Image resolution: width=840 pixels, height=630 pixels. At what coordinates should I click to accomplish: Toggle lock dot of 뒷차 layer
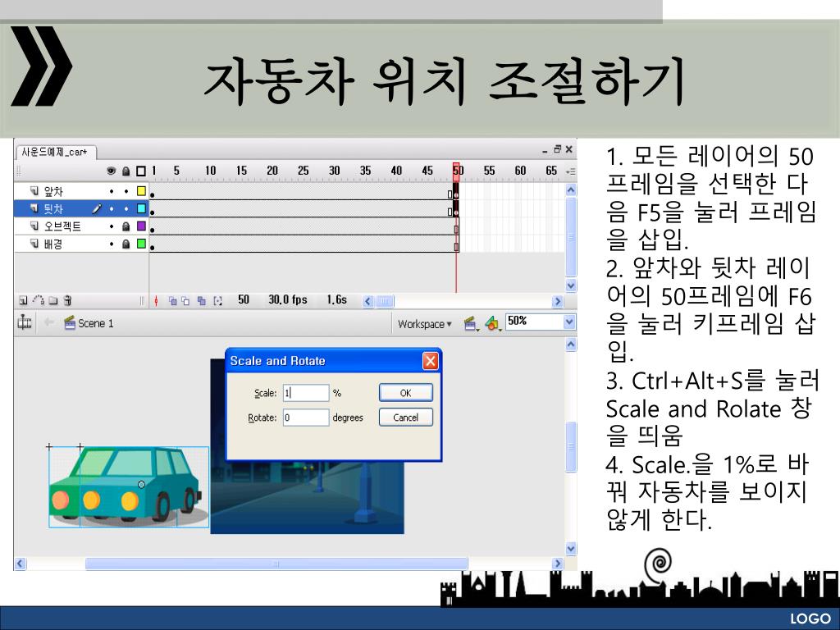point(126,209)
